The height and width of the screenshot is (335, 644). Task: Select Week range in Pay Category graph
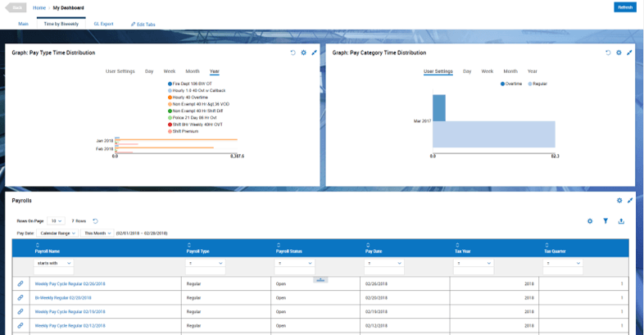(488, 71)
